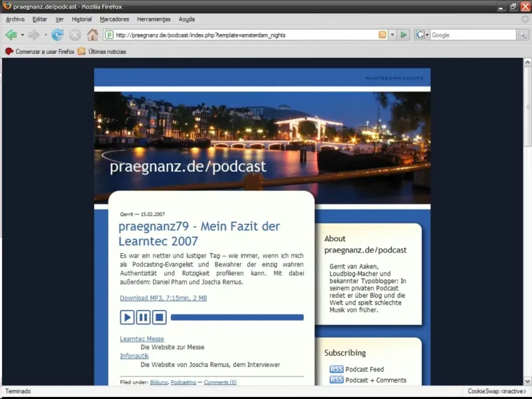Open the Podcasting category link

[x=184, y=382]
